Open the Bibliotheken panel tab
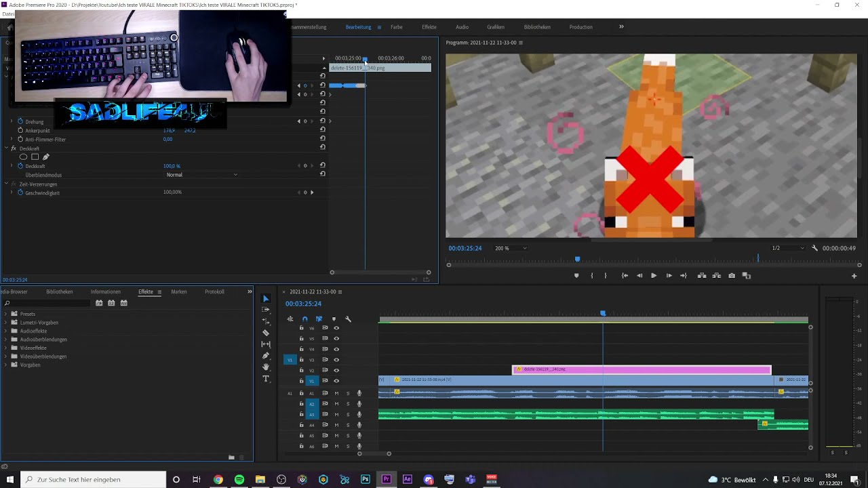 click(60, 291)
